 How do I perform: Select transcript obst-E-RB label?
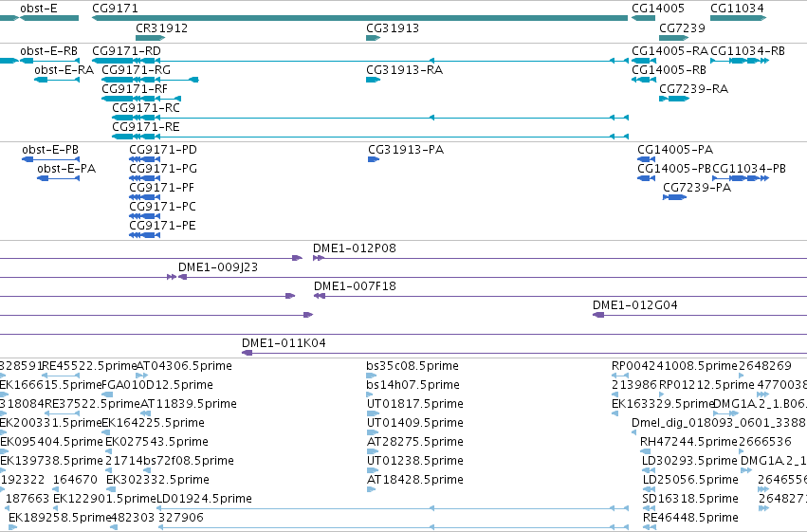49,51
